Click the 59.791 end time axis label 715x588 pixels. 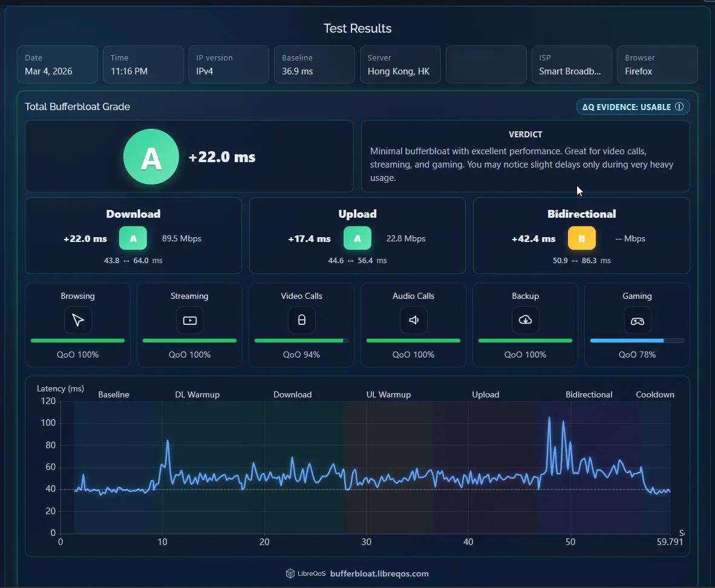[670, 542]
